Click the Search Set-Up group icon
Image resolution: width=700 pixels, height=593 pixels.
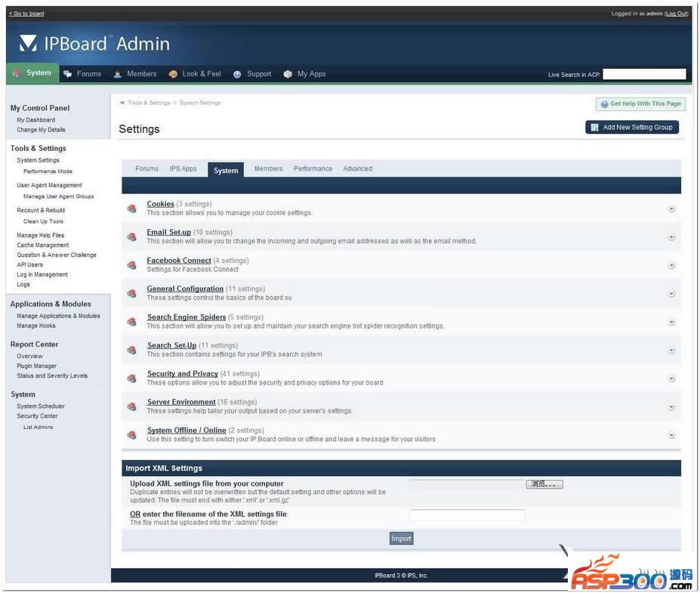(131, 350)
